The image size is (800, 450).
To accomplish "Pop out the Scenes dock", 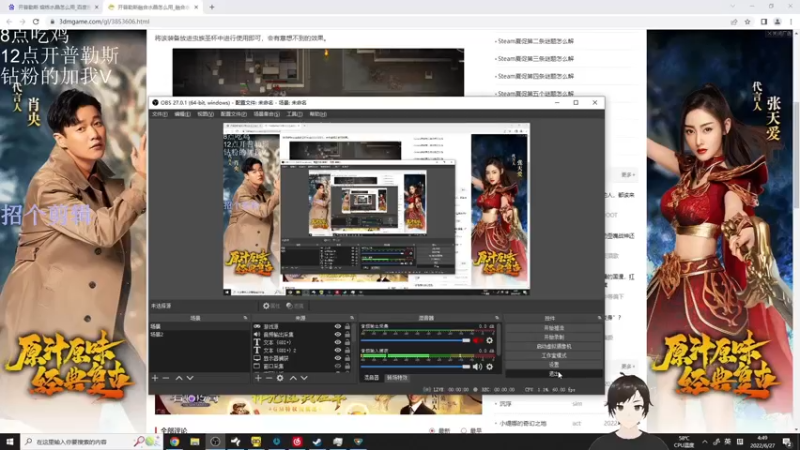I will 245,318.
